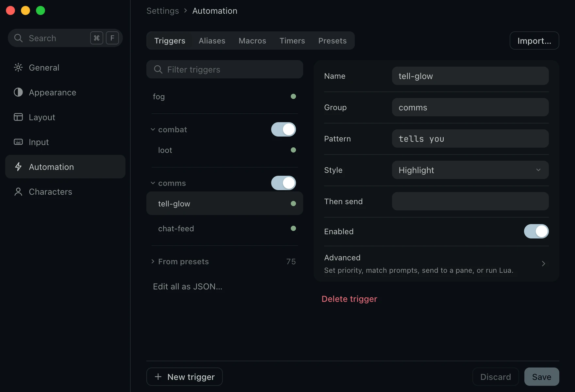Discard the trigger changes
Viewport: 575px width, 392px height.
coord(496,377)
